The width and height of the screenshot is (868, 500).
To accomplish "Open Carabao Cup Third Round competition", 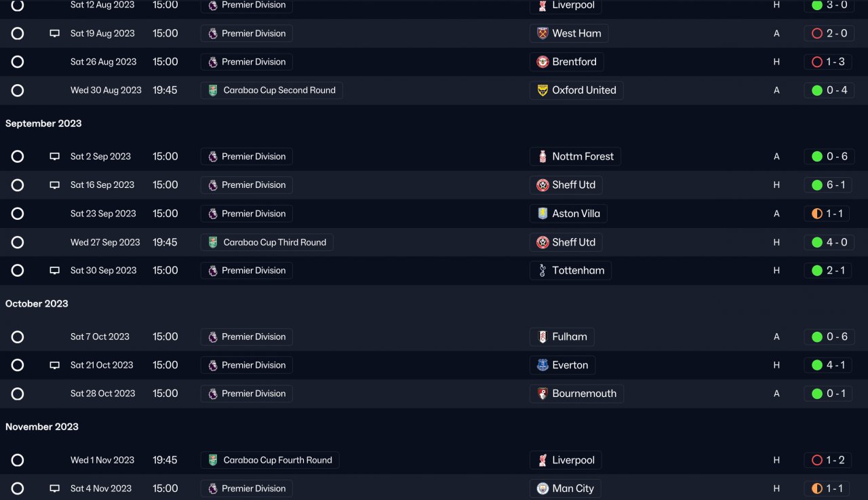I will click(x=267, y=242).
